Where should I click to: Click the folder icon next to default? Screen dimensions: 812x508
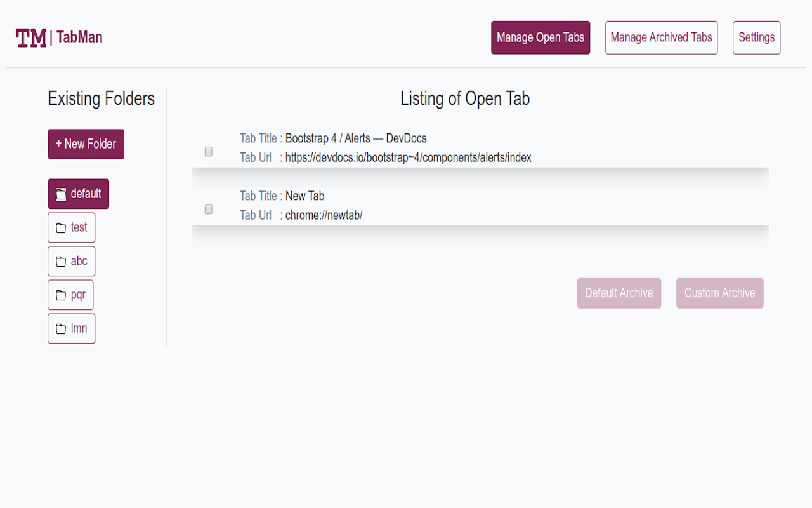pos(60,194)
